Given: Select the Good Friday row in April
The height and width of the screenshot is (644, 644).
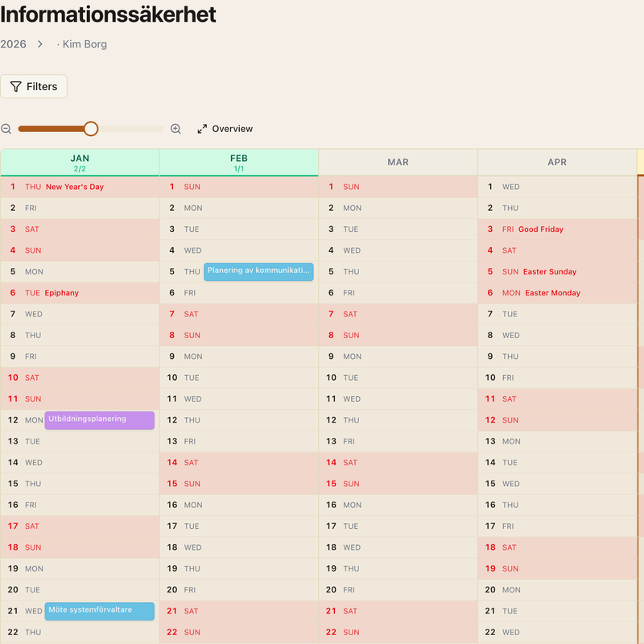Looking at the screenshot, I should 557,229.
